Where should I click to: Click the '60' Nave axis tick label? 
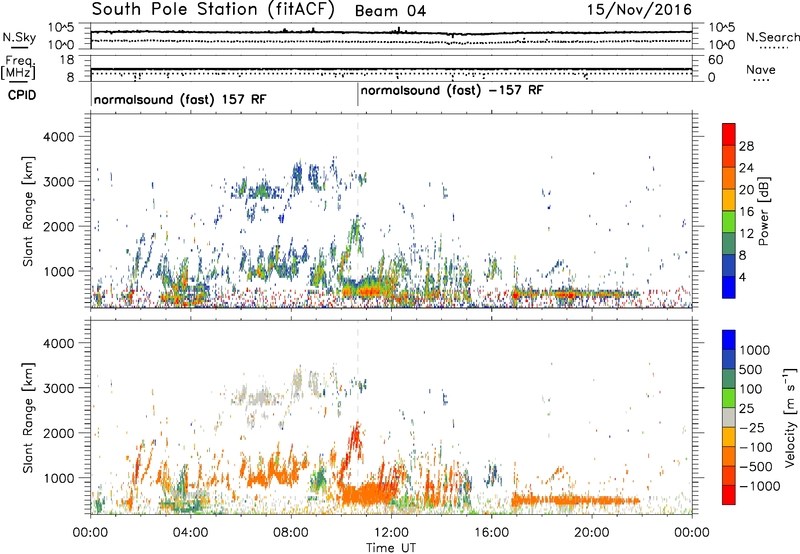point(715,60)
